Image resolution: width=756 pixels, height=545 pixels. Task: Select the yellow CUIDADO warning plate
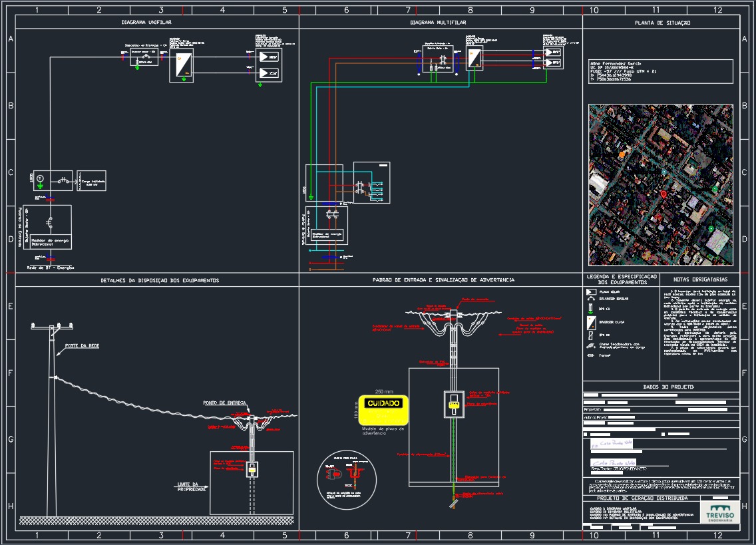pyautogui.click(x=383, y=411)
